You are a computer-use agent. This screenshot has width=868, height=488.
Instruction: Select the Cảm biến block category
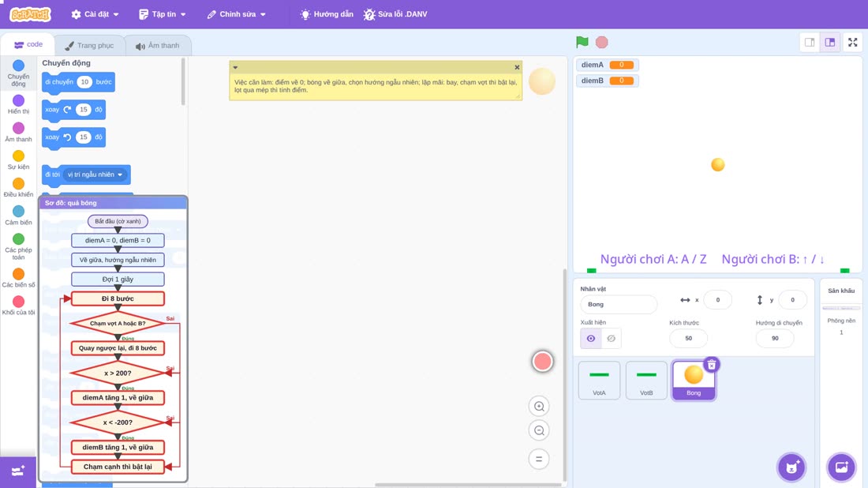tap(18, 215)
